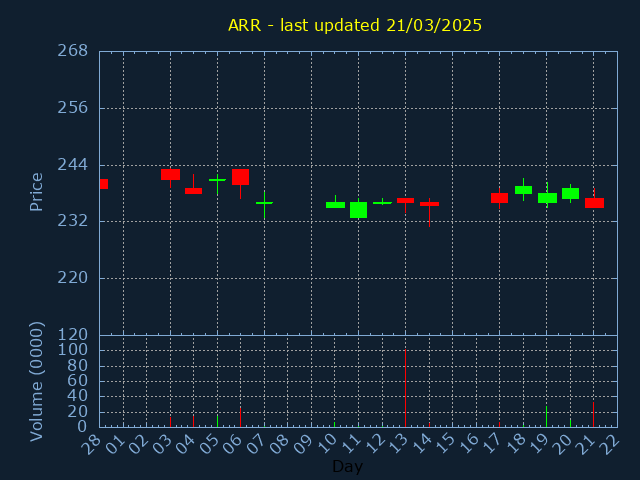Click the tall red volume bar on day 13
This screenshot has width=640, height=480.
pos(405,388)
